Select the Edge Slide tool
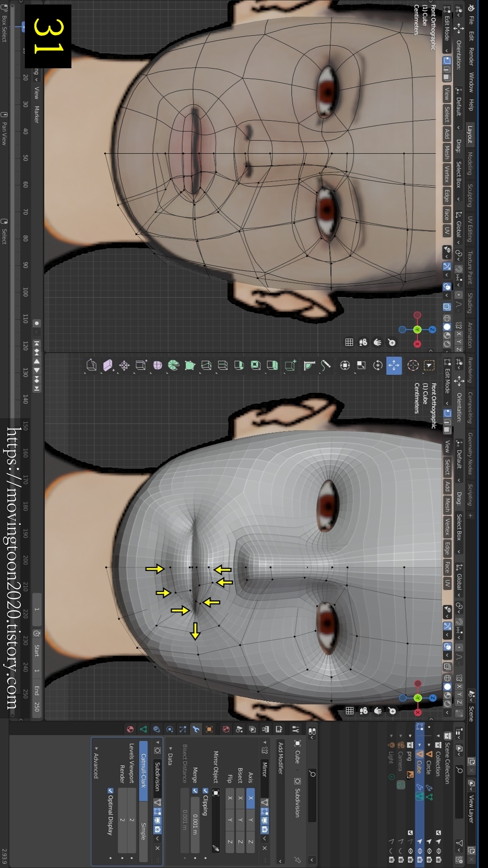Viewport: 488px width, 868px height. [141, 365]
